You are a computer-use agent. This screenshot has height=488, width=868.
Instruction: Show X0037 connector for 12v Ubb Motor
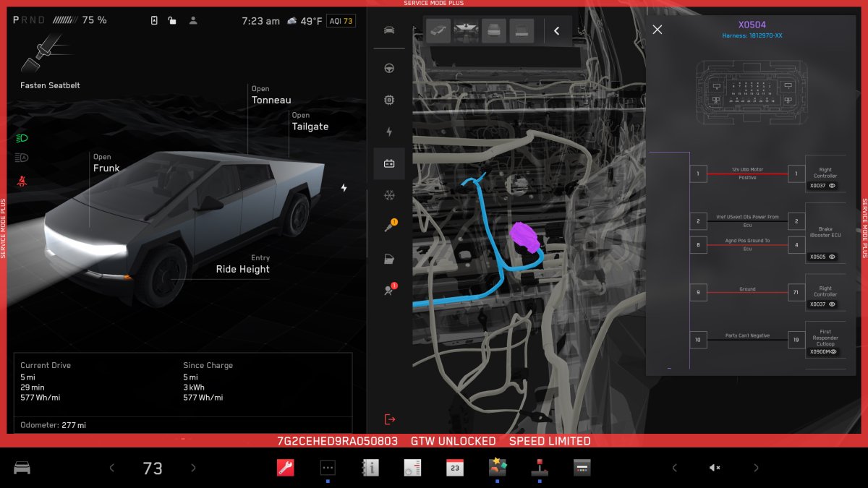[822, 186]
